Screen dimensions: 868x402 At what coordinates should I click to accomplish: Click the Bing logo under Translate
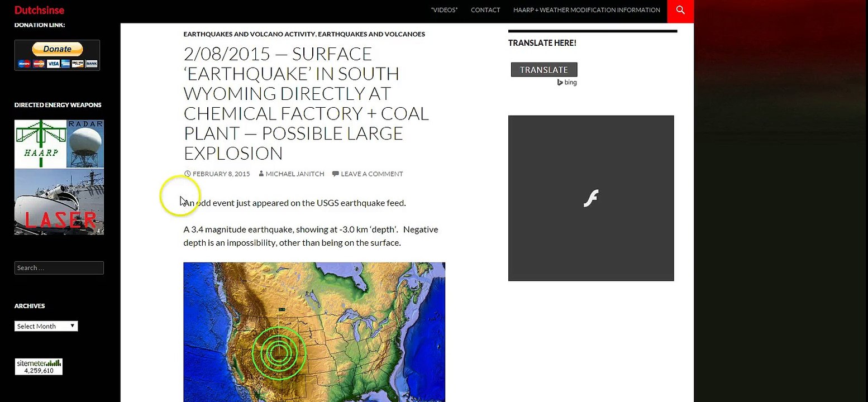[567, 83]
